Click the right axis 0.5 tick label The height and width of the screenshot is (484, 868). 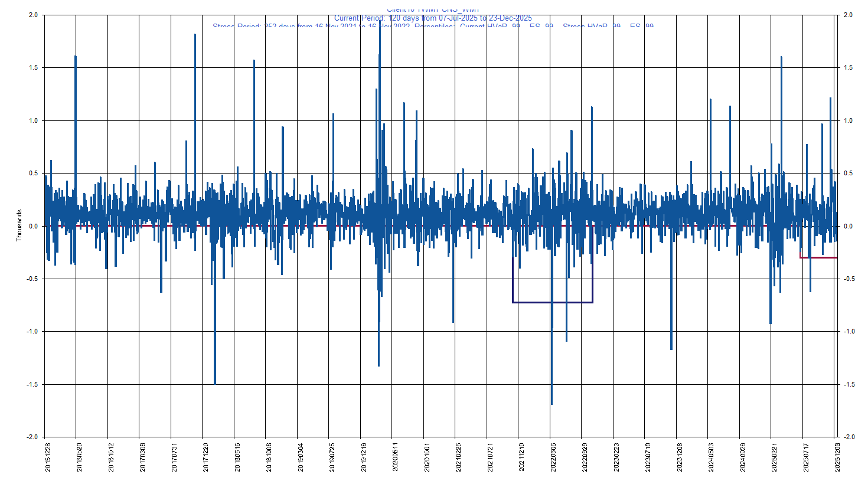coord(848,174)
